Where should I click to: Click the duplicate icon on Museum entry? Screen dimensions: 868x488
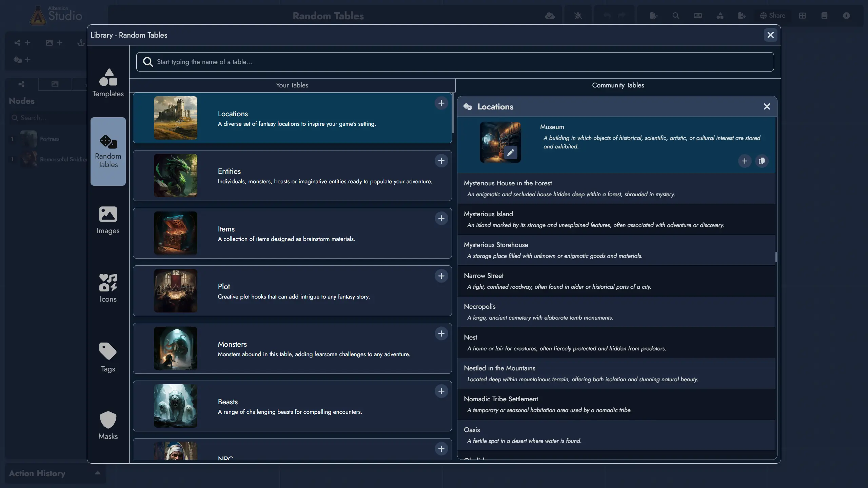point(761,161)
